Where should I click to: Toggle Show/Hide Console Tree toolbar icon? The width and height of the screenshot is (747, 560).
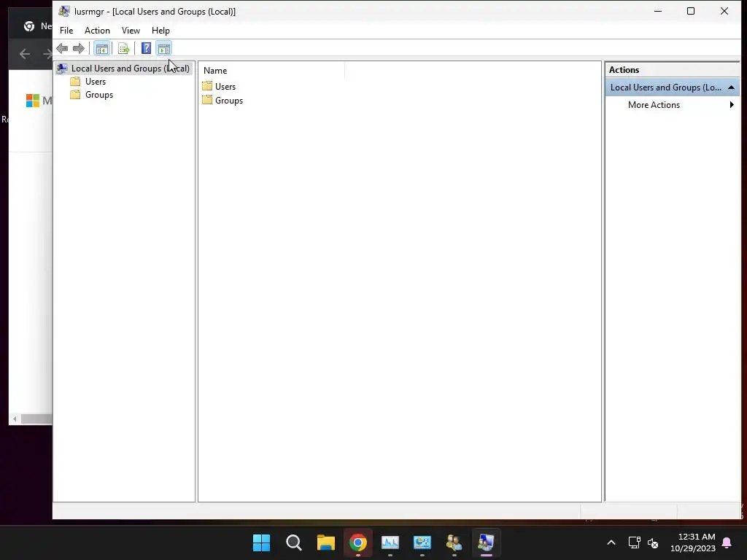click(x=101, y=48)
